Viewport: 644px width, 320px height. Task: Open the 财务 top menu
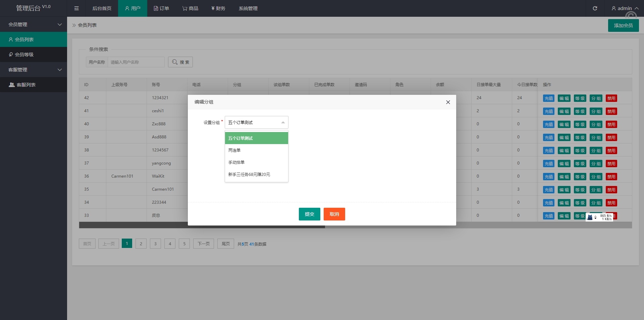coord(218,8)
